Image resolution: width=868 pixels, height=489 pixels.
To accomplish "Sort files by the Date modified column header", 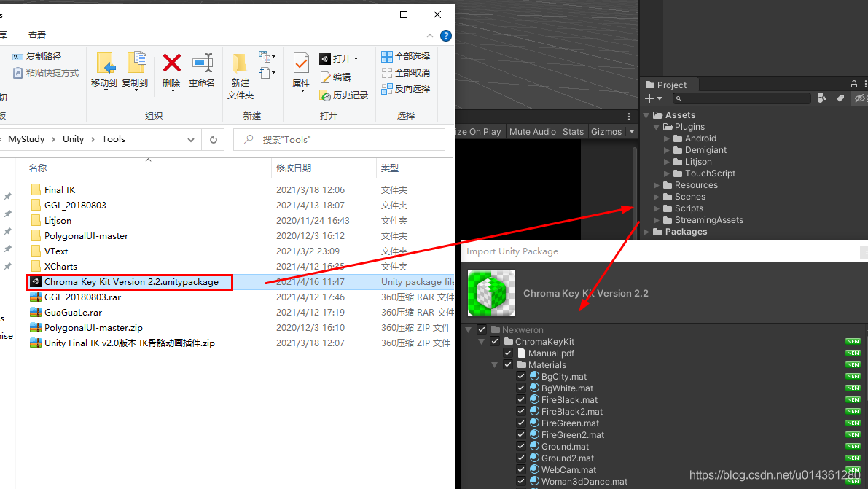I will (294, 168).
